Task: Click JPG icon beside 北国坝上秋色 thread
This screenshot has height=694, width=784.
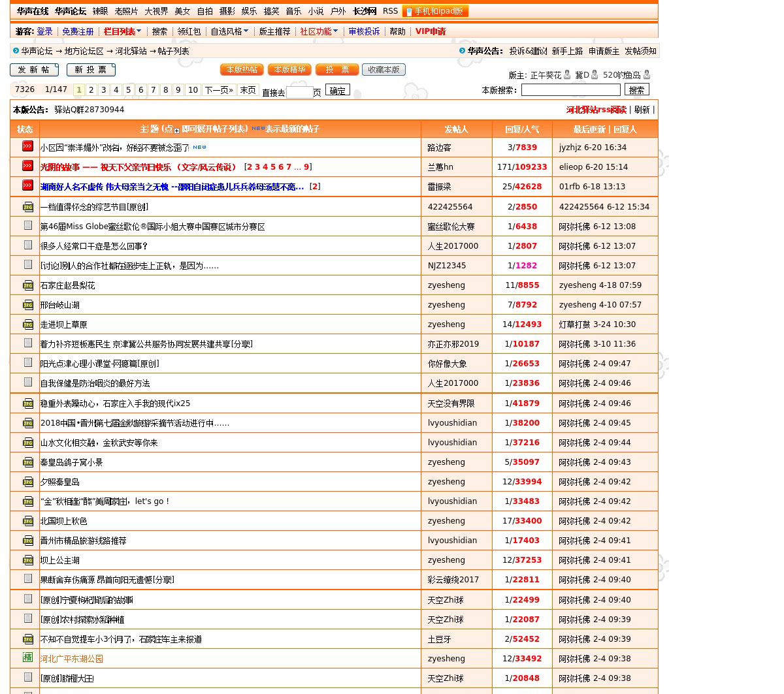Action: point(28,521)
